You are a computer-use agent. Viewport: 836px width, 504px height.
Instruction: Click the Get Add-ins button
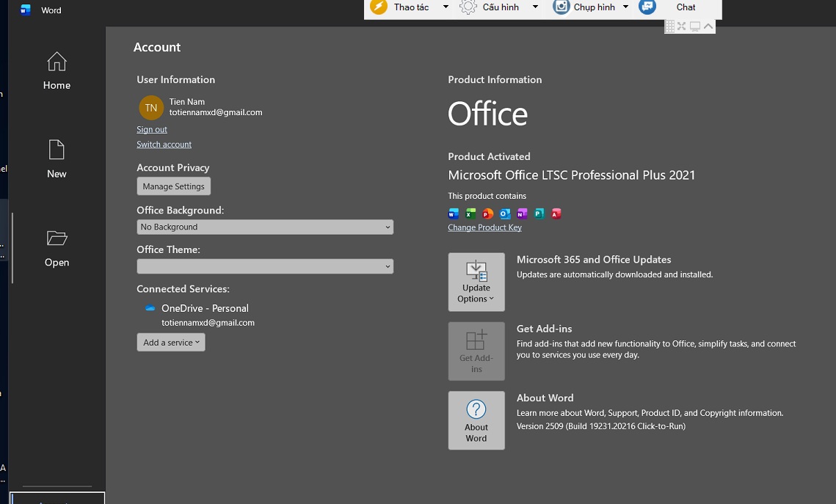476,351
